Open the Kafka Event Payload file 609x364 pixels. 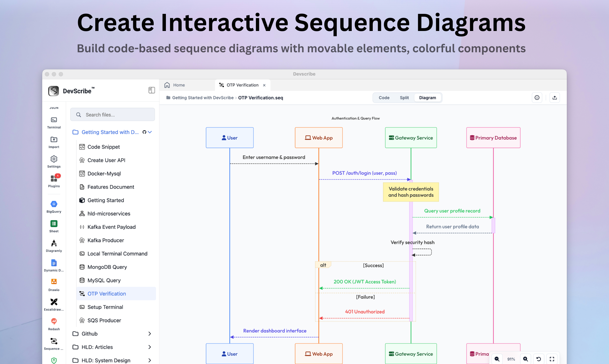point(116,227)
